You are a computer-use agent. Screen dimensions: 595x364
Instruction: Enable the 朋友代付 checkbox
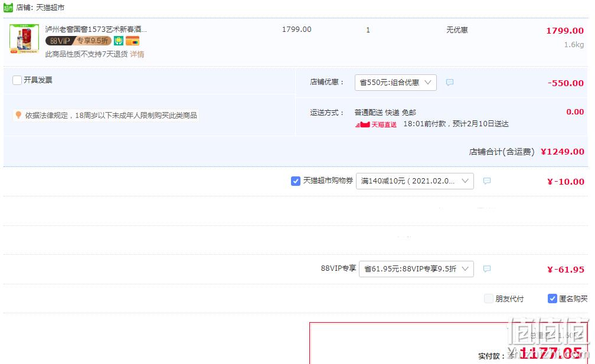489,299
